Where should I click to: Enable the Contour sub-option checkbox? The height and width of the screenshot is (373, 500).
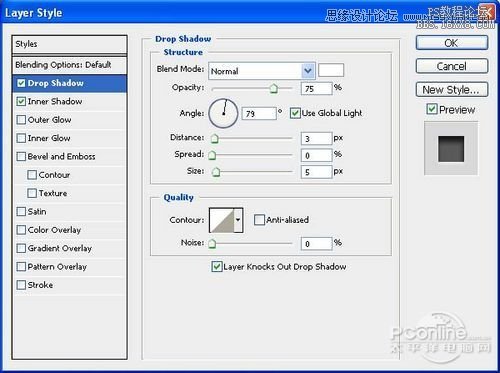[x=32, y=175]
